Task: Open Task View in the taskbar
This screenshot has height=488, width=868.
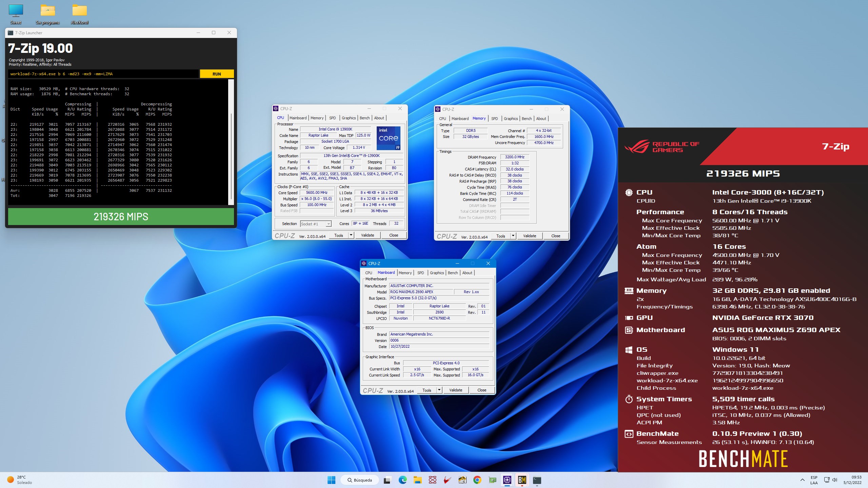Action: [x=387, y=480]
